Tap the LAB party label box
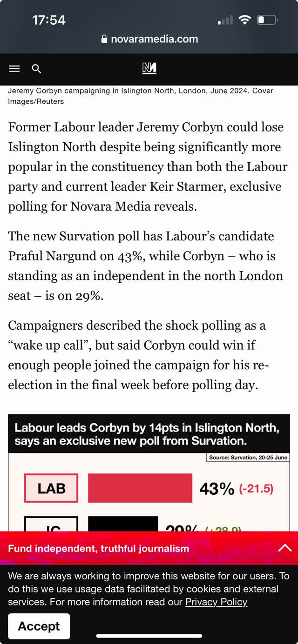The height and width of the screenshot is (644, 298). pos(51,488)
